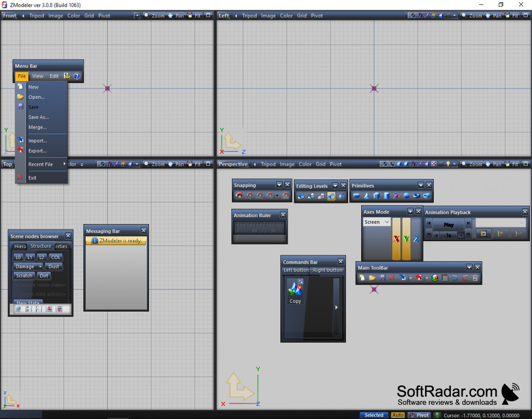Toggle Pivot mode in the status bar
Screen dimensions: 532x419
click(x=419, y=415)
